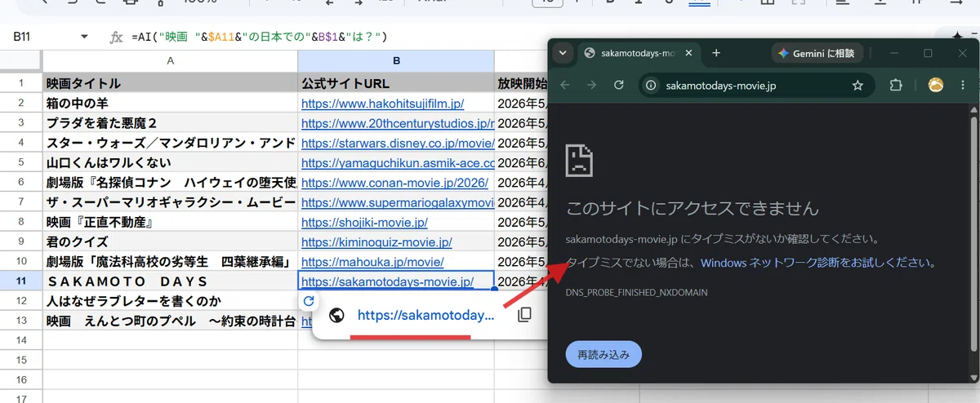Select the 劇場版「魔法科高校の劣等生 cell

(x=170, y=262)
